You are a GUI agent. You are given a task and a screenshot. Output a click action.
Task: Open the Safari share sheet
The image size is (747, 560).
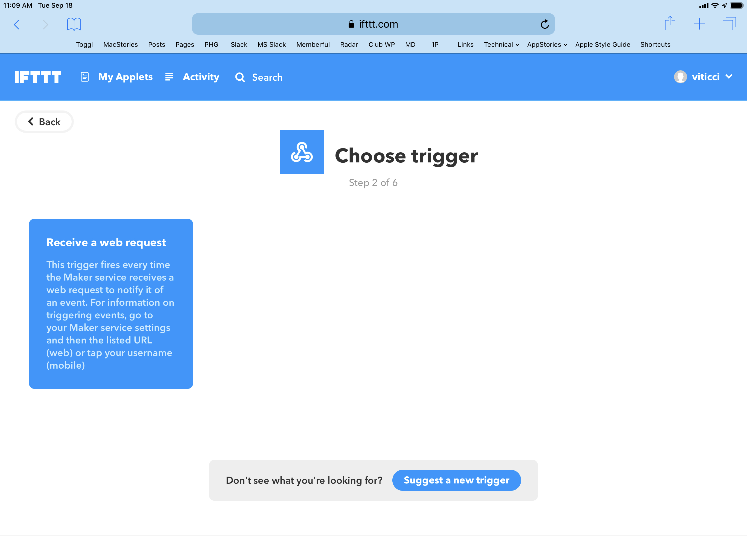point(670,23)
